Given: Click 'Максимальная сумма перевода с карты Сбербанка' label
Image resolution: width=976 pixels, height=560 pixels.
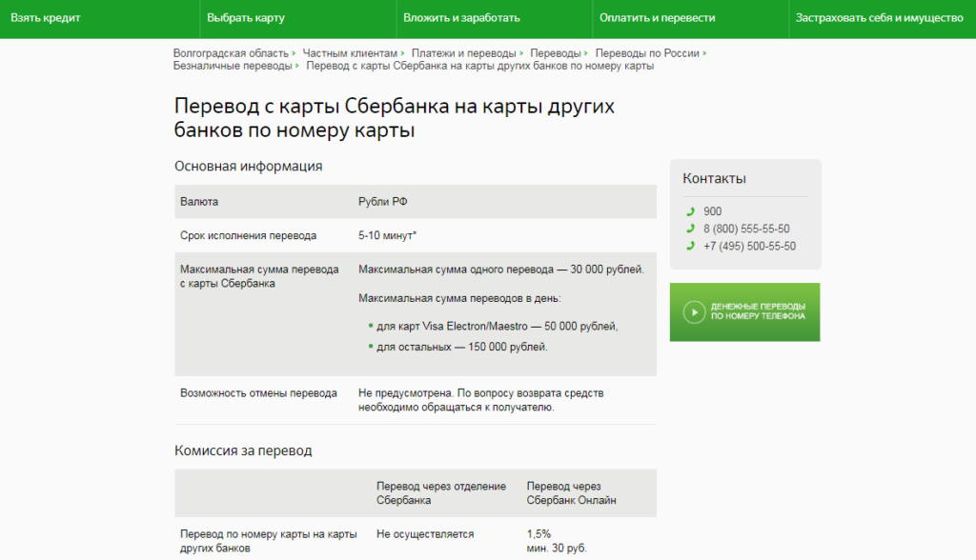Looking at the screenshot, I should coord(259,276).
